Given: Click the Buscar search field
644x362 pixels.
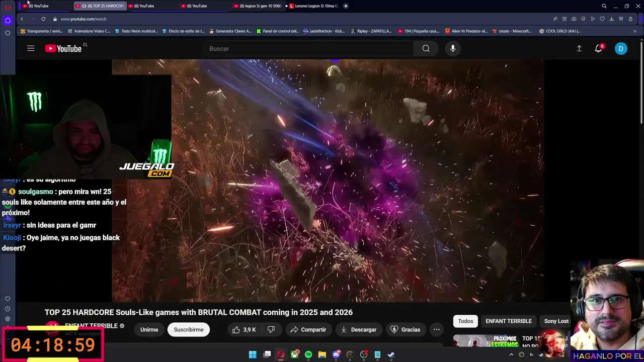Looking at the screenshot, I should click(x=308, y=48).
